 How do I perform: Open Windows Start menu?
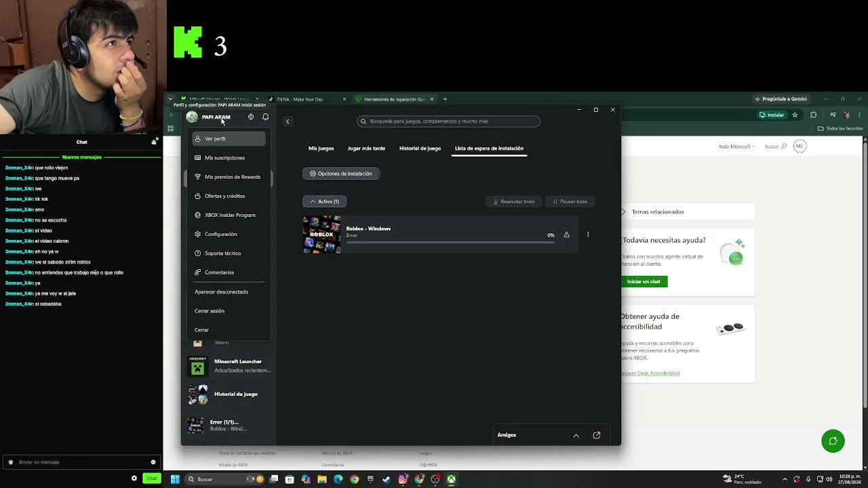(x=175, y=479)
